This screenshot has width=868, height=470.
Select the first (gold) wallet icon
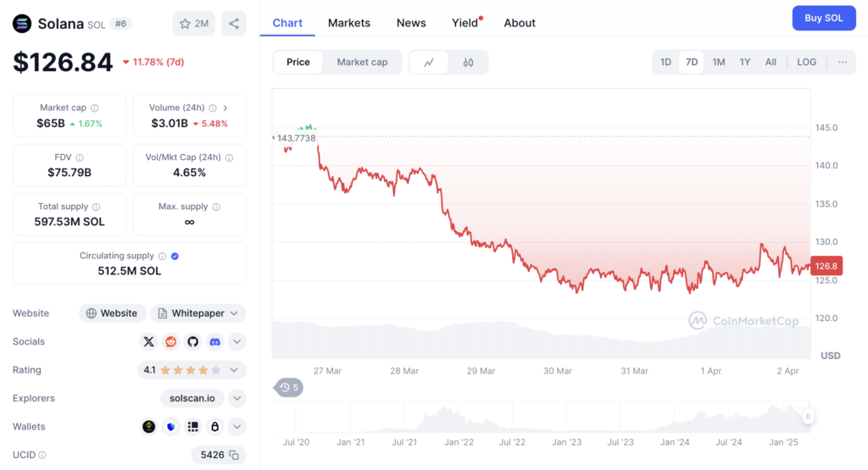[x=149, y=426]
